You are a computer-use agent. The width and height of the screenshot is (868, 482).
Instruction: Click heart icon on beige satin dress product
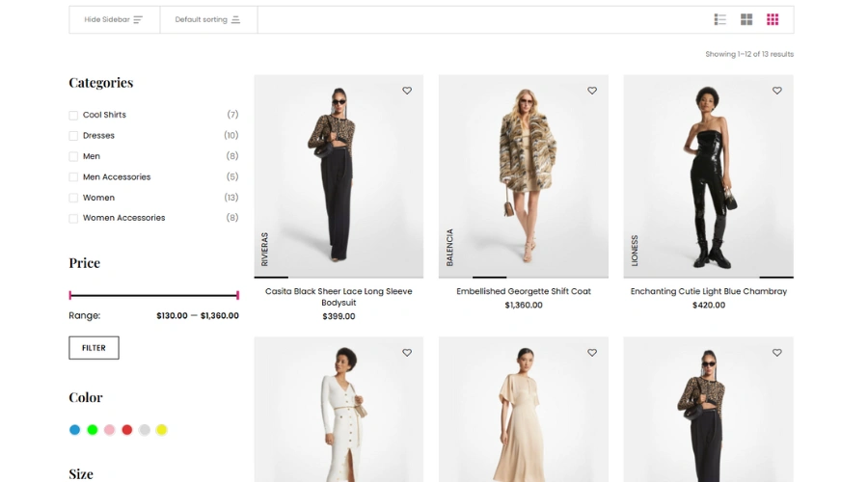592,353
